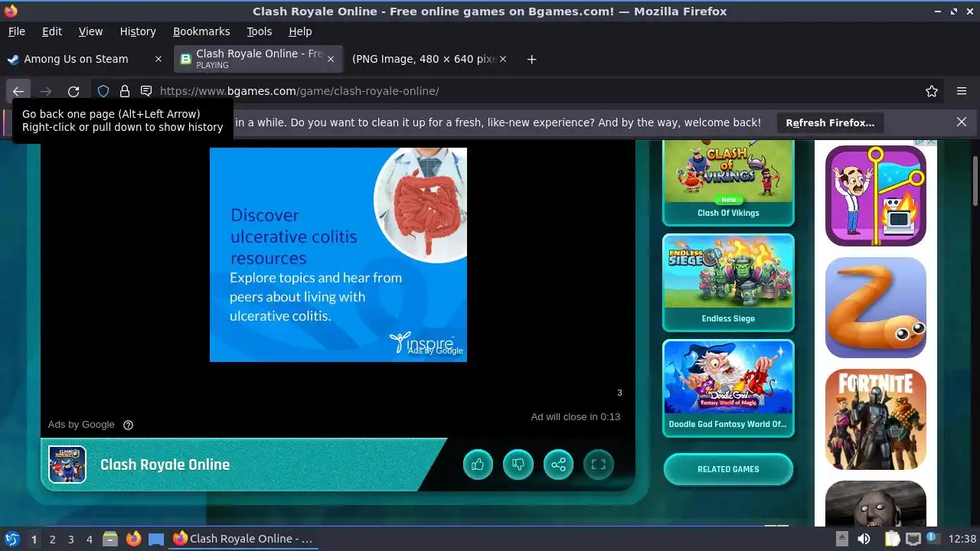The height and width of the screenshot is (551, 980).
Task: Switch to workspace 2
Action: coord(52,539)
